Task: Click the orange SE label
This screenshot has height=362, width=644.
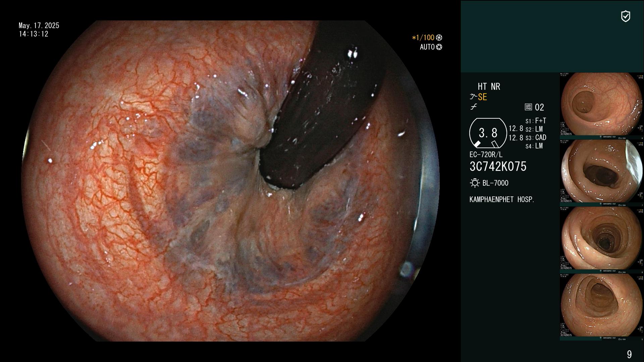Action: pyautogui.click(x=482, y=97)
